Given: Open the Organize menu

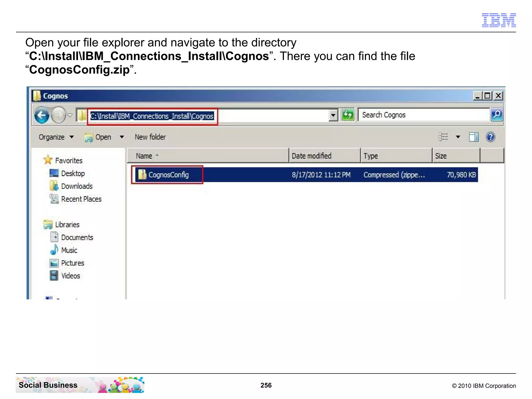Looking at the screenshot, I should pyautogui.click(x=56, y=137).
